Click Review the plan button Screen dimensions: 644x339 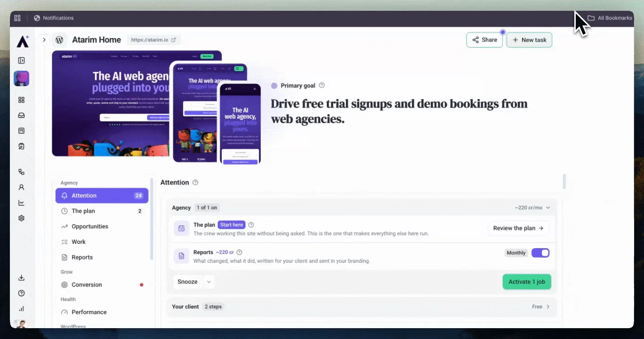(x=518, y=228)
